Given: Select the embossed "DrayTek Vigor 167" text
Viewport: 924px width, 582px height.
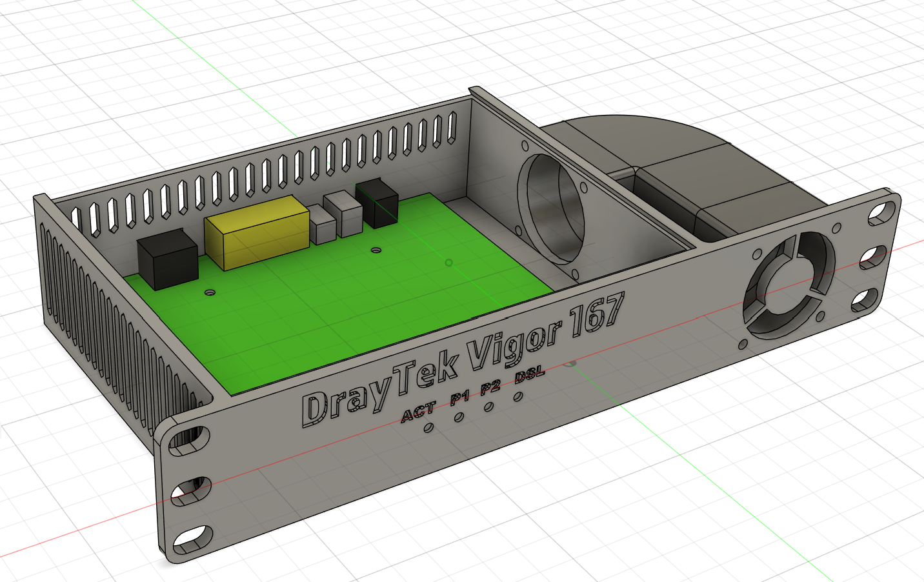Looking at the screenshot, I should coord(463,359).
